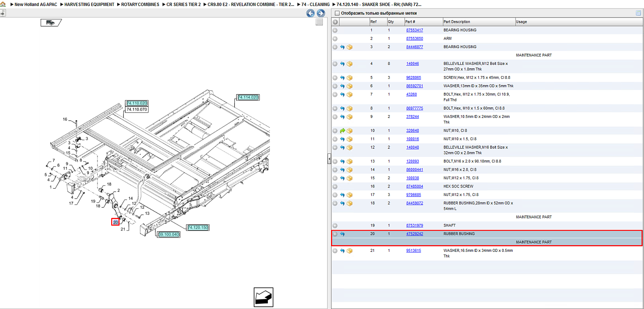Screen dimensions: 644x309
Task: Open part number link 87553417
Action: 414,30
